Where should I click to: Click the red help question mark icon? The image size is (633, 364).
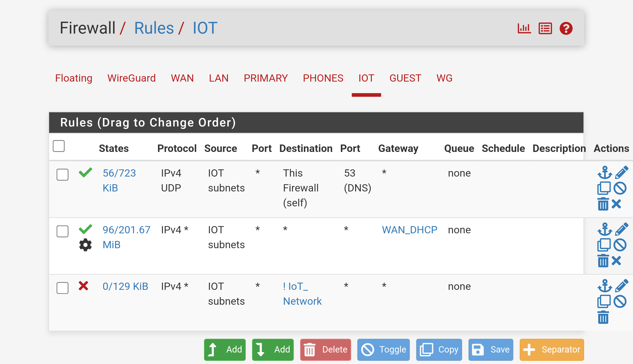pyautogui.click(x=566, y=28)
